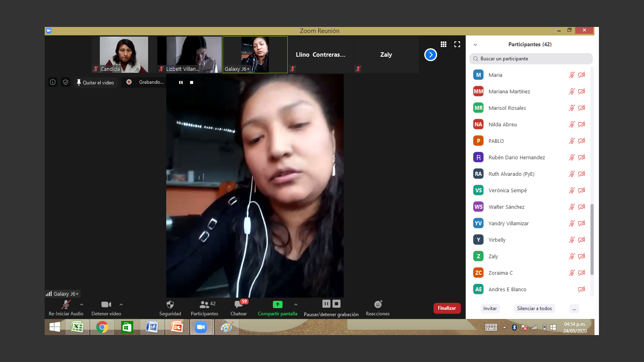Image resolution: width=644 pixels, height=362 pixels.
Task: Select Galaxy J6+ video thumbnail
Action: pos(255,55)
